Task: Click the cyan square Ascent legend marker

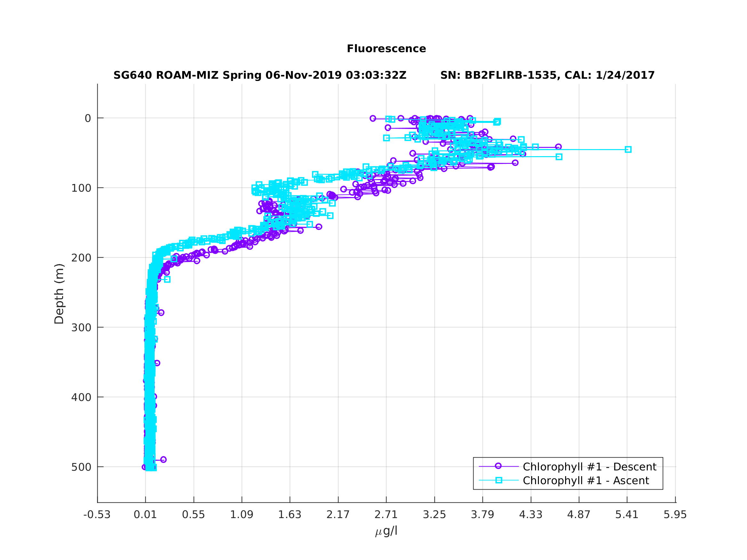Action: tap(499, 480)
